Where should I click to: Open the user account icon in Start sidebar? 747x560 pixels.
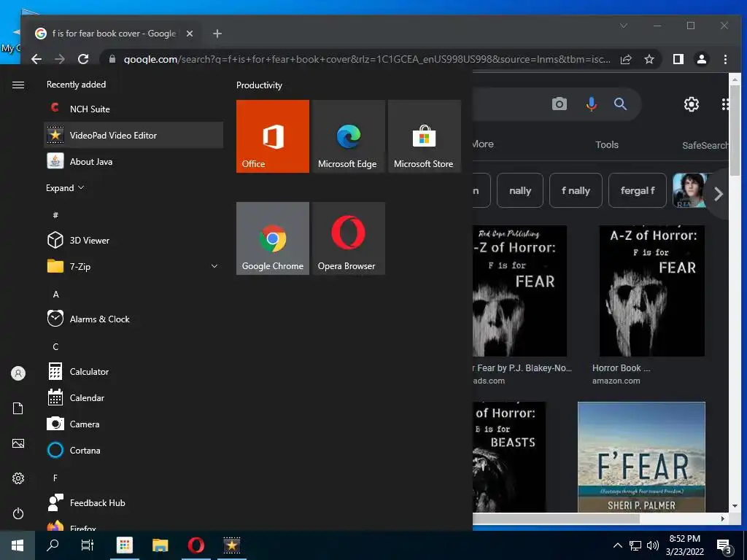pos(18,373)
